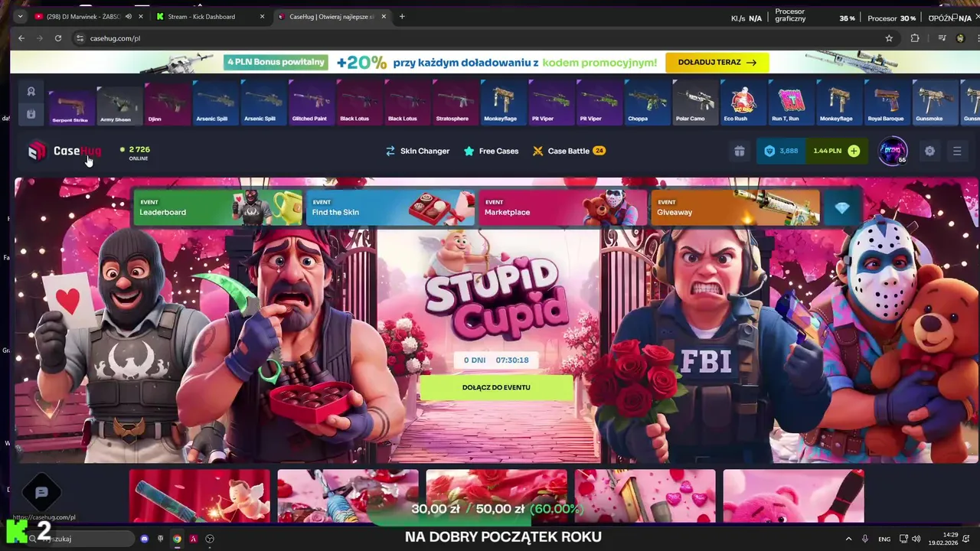
Task: Click the green plus deposit button
Action: click(854, 151)
